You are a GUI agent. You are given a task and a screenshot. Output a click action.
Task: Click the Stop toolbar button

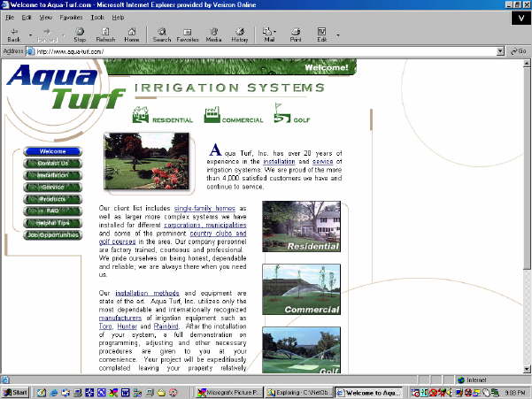click(x=80, y=35)
